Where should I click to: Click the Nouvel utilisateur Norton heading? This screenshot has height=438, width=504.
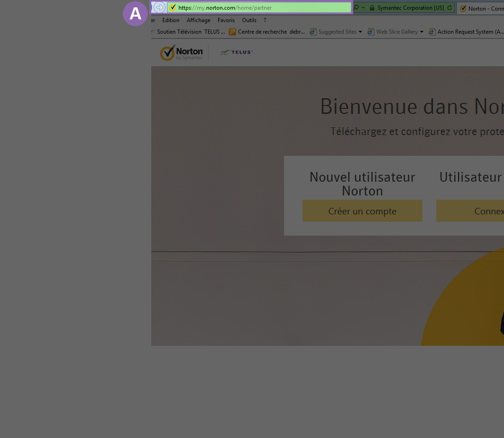coord(362,184)
